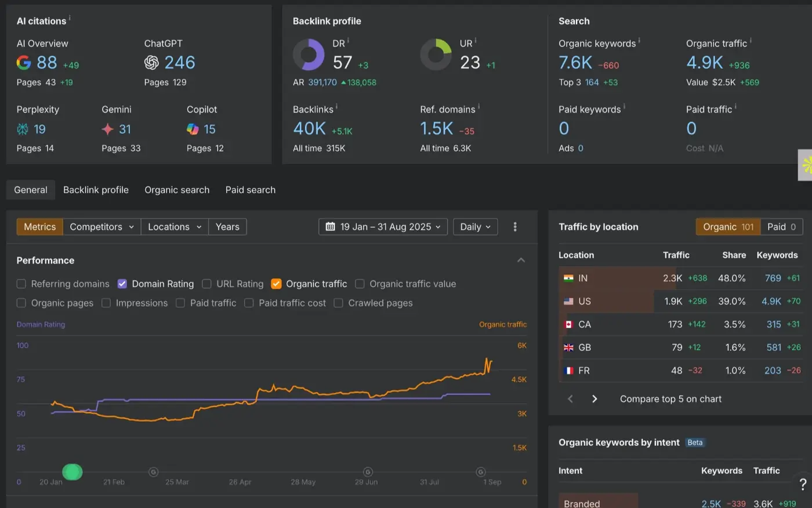Open the Competitors dropdown
The height and width of the screenshot is (508, 812).
101,227
